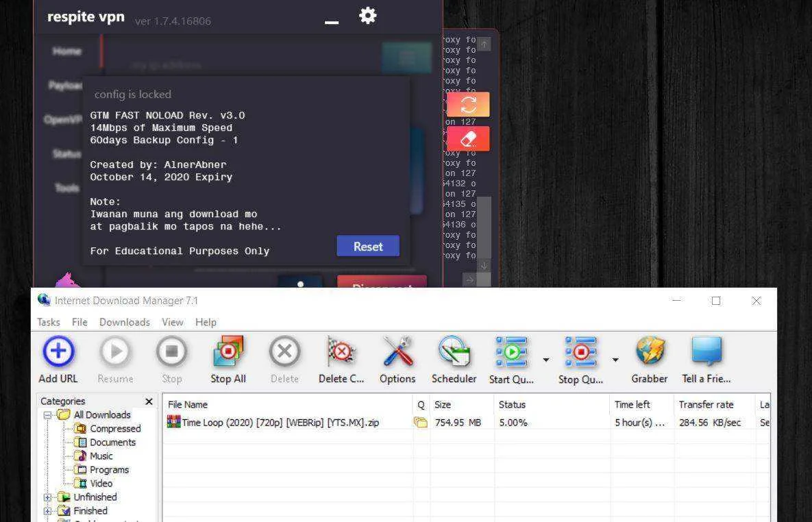812x522 pixels.
Task: Expand the Unfinished category
Action: click(48, 497)
